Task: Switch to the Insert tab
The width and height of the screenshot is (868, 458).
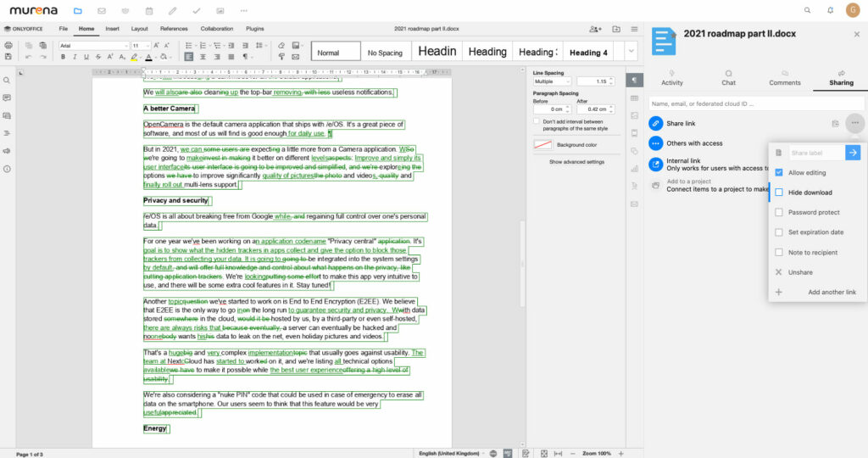Action: (113, 28)
